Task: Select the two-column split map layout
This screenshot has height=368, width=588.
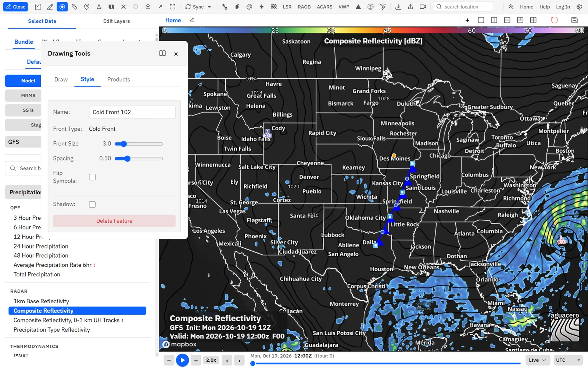Action: (x=494, y=20)
